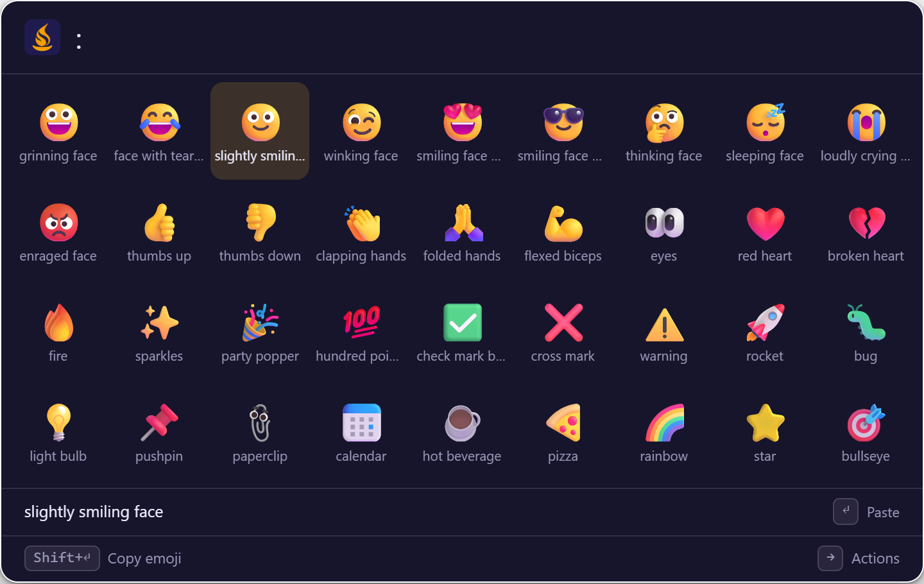Viewport: 924px width, 584px height.
Task: Select the grinning face emoji
Action: [58, 131]
